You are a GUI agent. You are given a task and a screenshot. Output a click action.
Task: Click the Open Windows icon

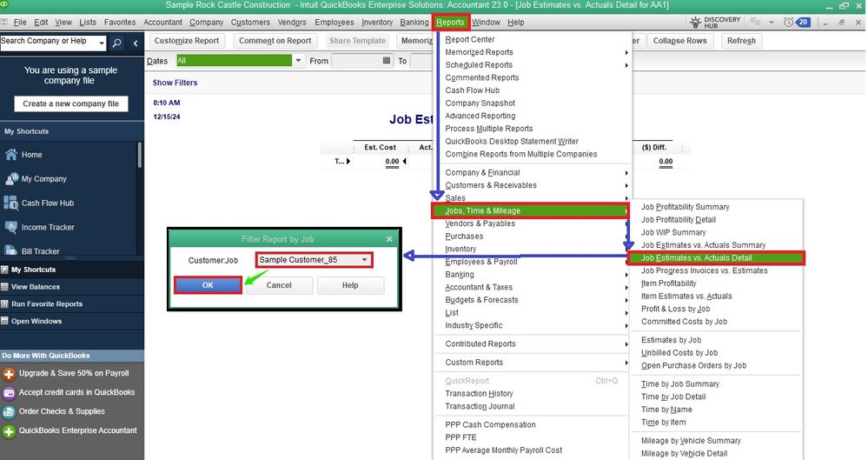pyautogui.click(x=5, y=321)
